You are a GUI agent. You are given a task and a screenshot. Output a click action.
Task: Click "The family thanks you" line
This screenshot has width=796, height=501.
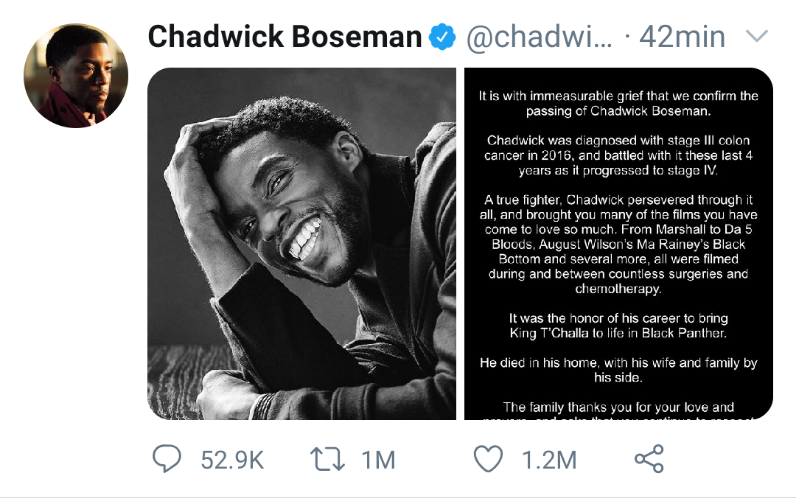click(x=618, y=407)
